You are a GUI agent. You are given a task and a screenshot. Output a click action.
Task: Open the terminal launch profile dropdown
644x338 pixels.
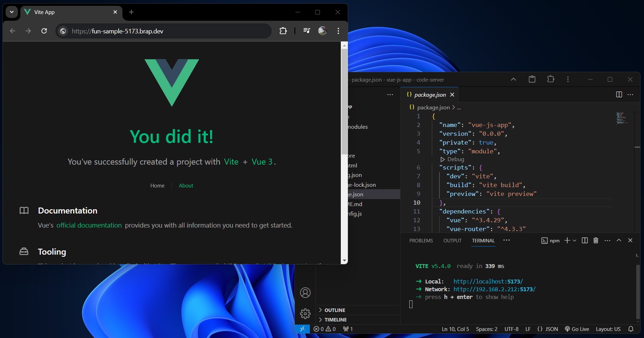(574, 240)
